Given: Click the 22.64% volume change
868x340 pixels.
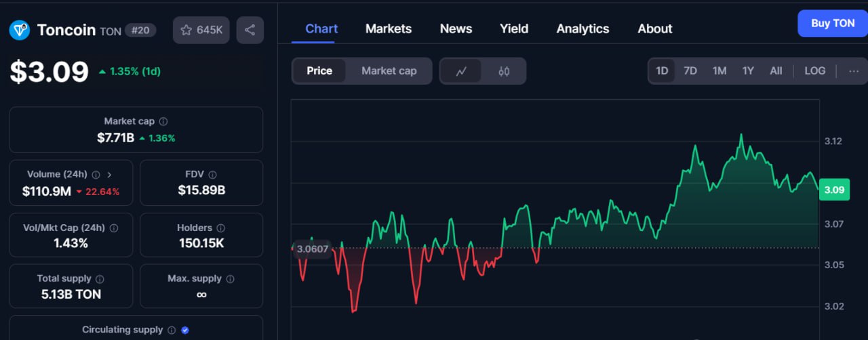Looking at the screenshot, I should point(98,192).
